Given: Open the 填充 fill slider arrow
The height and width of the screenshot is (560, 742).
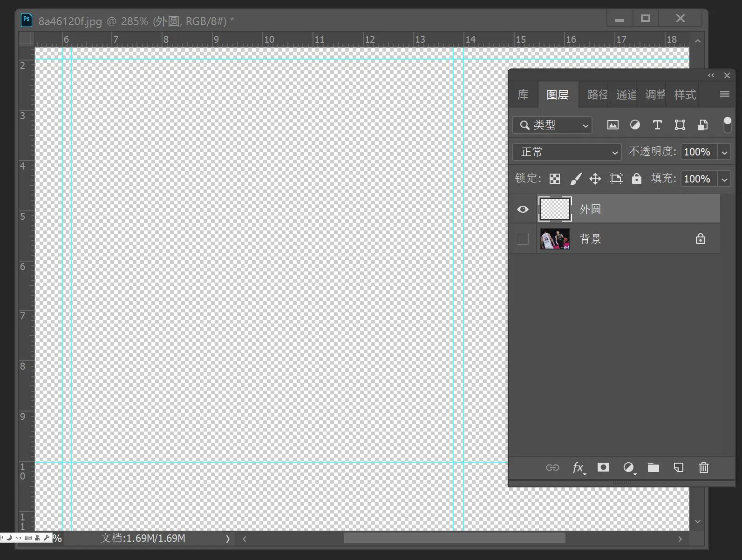Looking at the screenshot, I should pyautogui.click(x=724, y=179).
